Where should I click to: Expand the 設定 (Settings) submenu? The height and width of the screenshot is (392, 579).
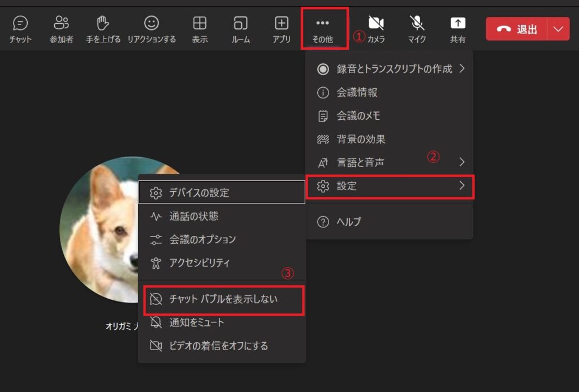click(390, 186)
